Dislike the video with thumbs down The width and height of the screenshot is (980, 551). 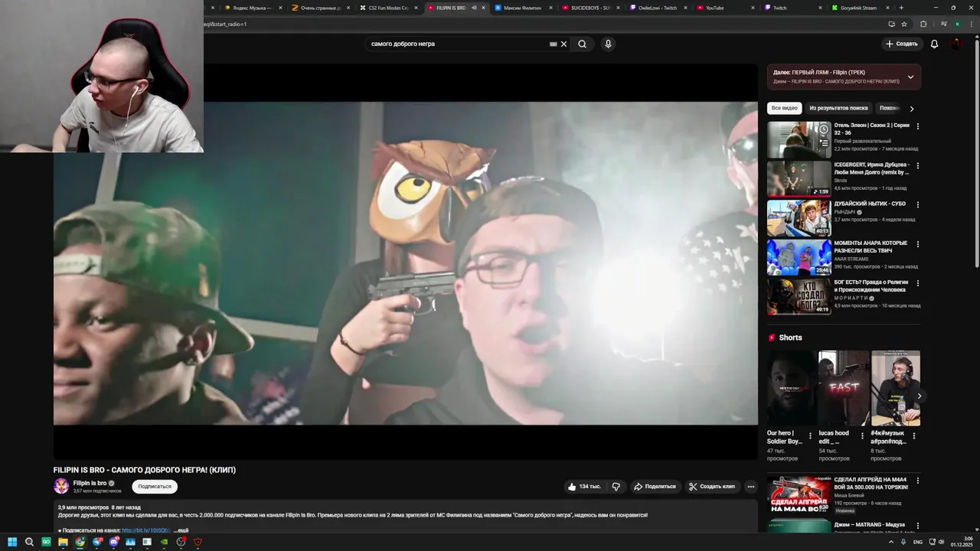pyautogui.click(x=616, y=487)
